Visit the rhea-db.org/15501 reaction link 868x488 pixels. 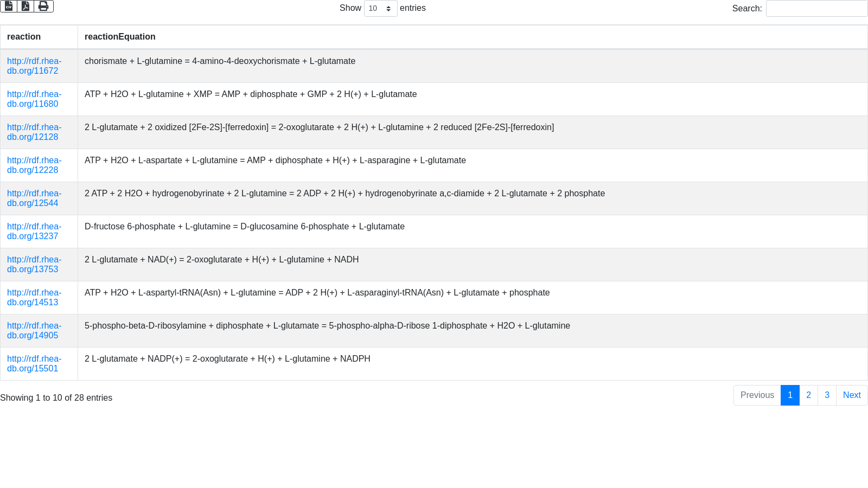(34, 364)
